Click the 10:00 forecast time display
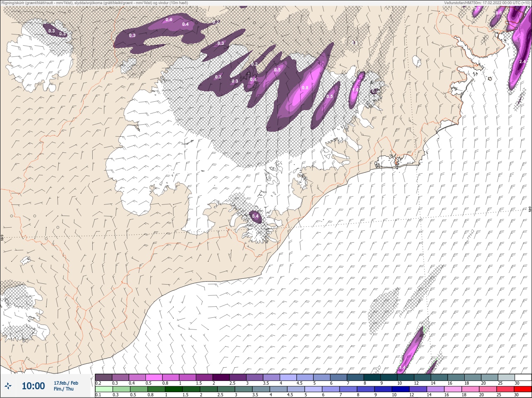This screenshot has height=398, width=532. [33, 386]
